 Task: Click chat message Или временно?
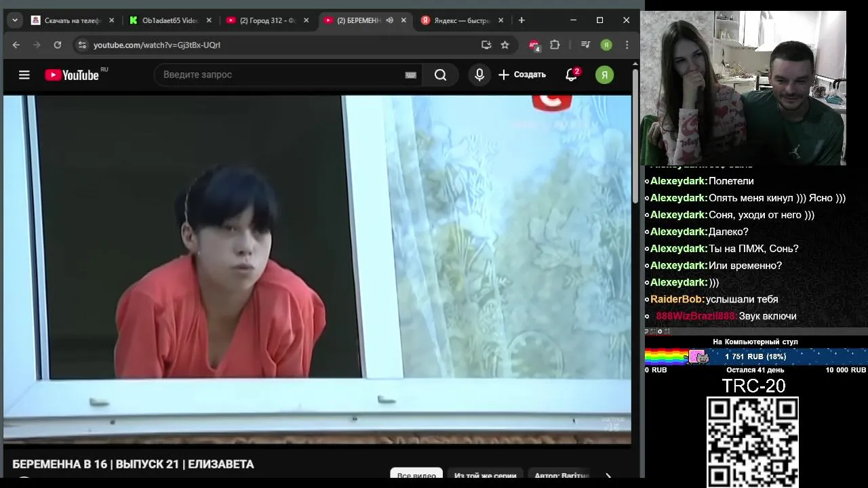click(745, 266)
